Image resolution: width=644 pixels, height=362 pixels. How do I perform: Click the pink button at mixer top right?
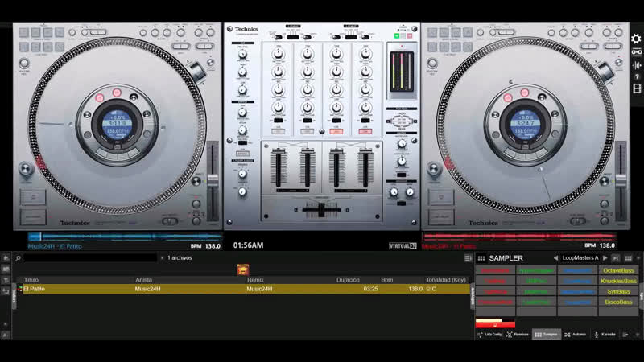coord(410,36)
